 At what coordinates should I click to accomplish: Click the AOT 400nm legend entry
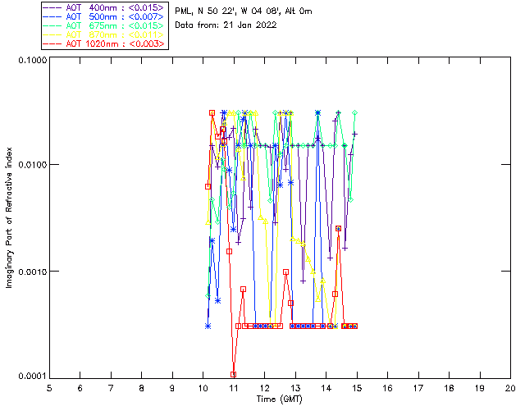tap(104, 7)
